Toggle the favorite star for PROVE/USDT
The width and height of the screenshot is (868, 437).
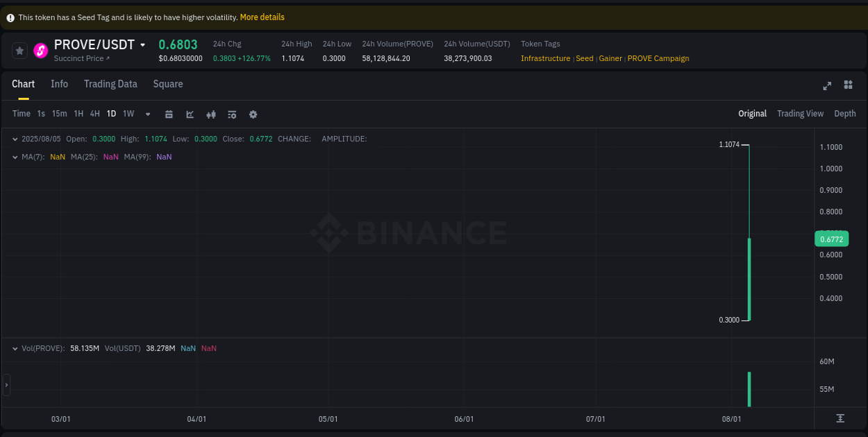[x=19, y=50]
